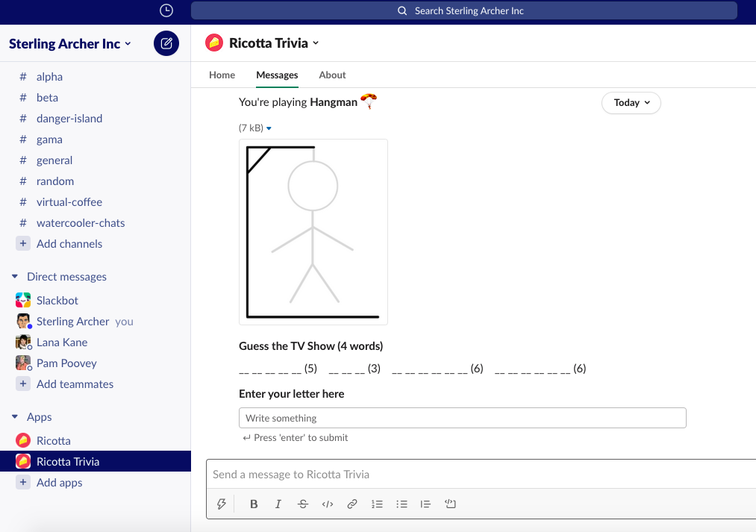756x532 pixels.
Task: Apply blockquote formatting
Action: tap(425, 504)
